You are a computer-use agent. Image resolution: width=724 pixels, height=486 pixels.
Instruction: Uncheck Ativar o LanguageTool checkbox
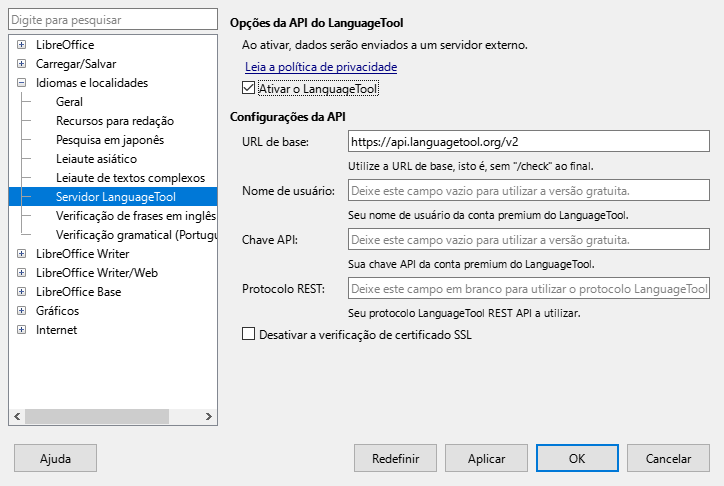pyautogui.click(x=248, y=88)
